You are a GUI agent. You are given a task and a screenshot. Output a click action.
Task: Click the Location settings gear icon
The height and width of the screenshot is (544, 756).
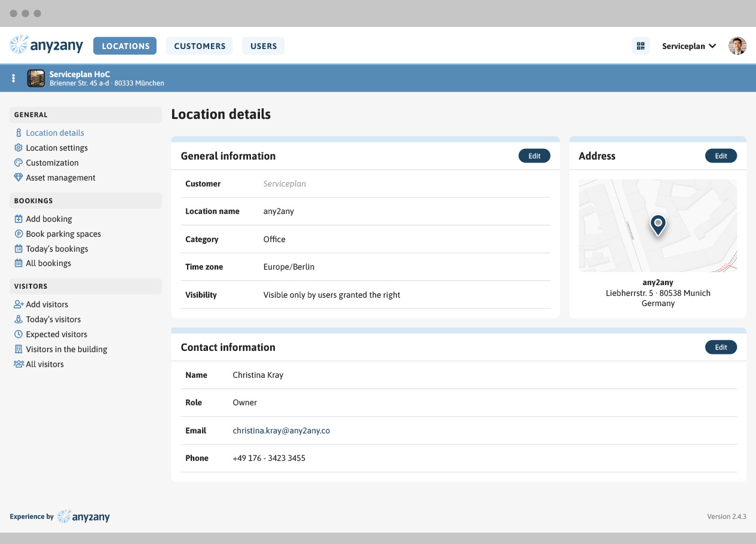19,148
